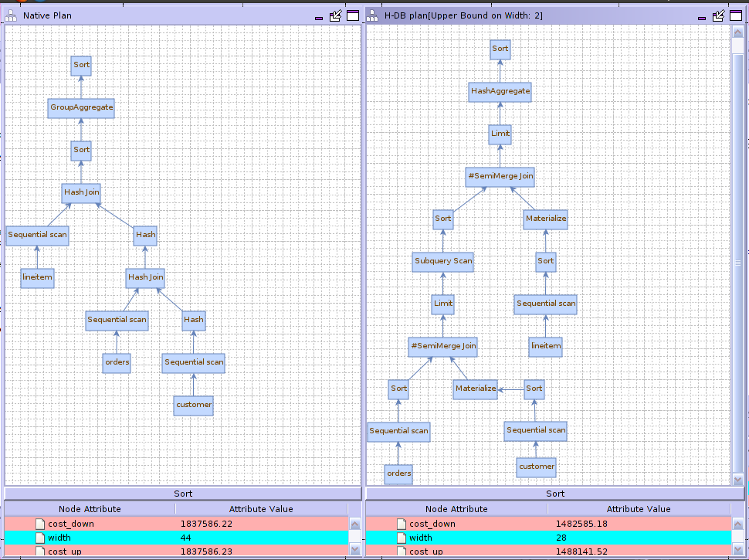Select the GroupAggregate node in Native Plan
Screen dimensions: 749x560
(x=81, y=107)
